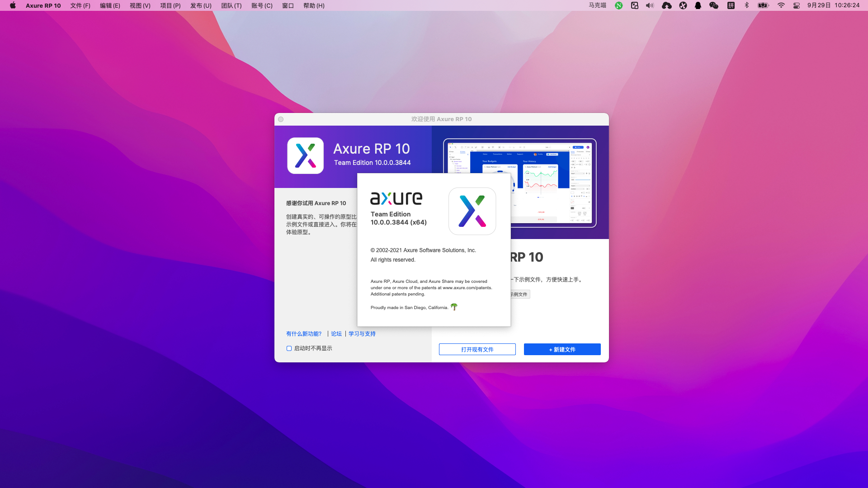Open the 文件 (F) menu
Image resolution: width=868 pixels, height=488 pixels.
click(x=80, y=5)
